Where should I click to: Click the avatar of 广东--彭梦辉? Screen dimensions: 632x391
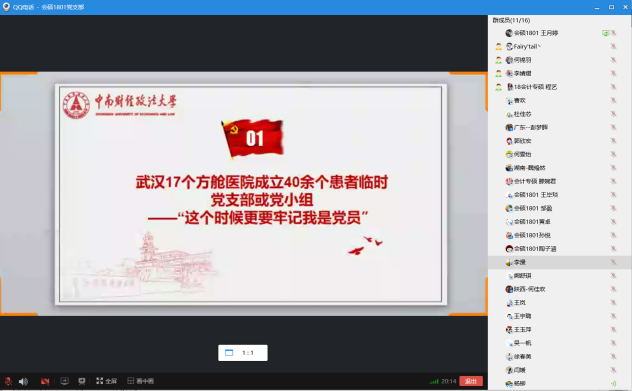[x=509, y=127]
